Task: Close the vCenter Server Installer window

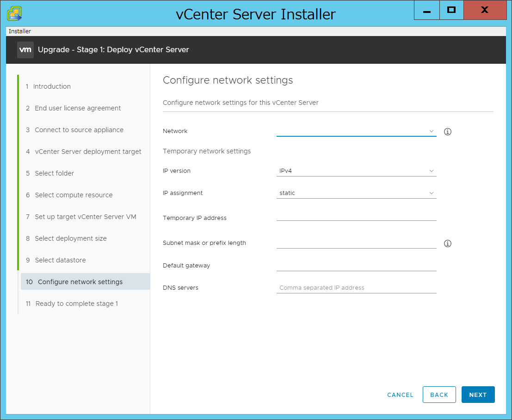Action: pyautogui.click(x=485, y=10)
